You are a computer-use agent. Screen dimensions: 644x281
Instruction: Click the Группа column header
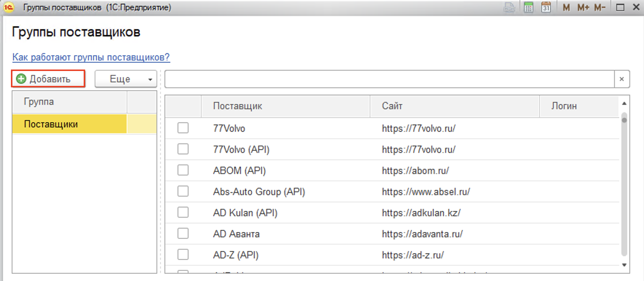tap(69, 102)
